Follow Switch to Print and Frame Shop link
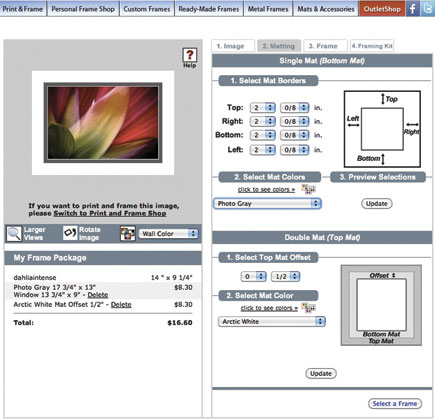The width and height of the screenshot is (435, 419). [110, 213]
